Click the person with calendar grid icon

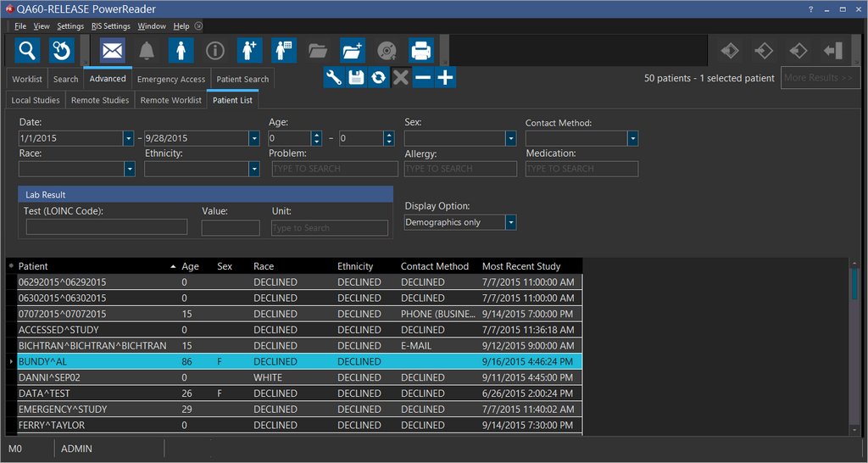pos(284,50)
